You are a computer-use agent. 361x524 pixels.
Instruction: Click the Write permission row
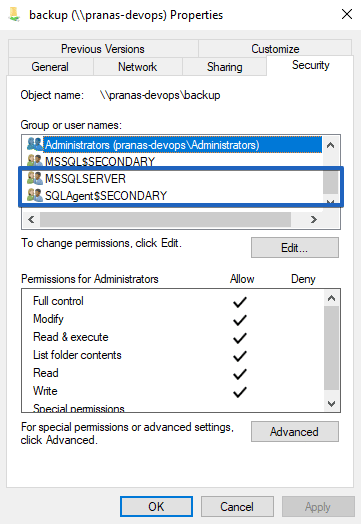tap(173, 391)
